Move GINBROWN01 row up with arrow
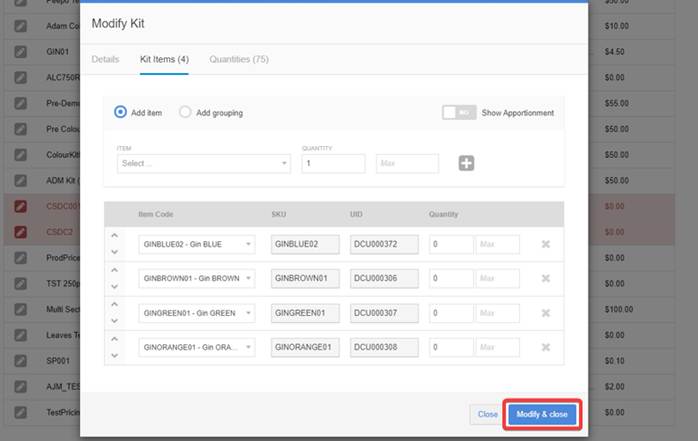 (x=114, y=270)
